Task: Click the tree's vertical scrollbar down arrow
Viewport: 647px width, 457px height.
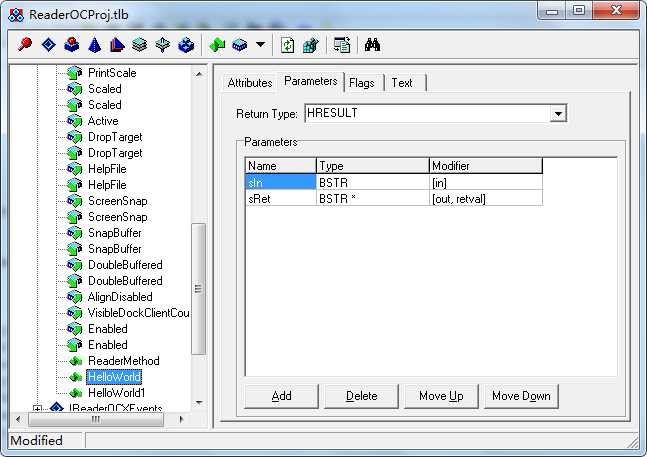Action: [199, 402]
